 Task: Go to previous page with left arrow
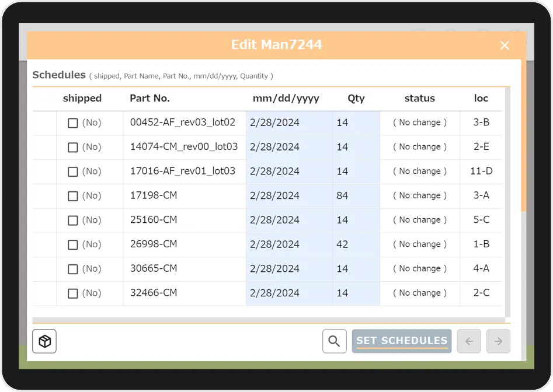pos(469,341)
